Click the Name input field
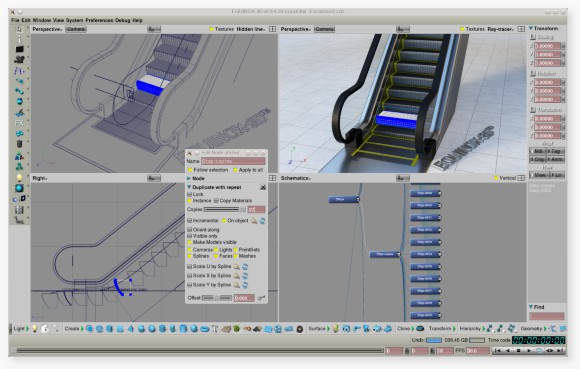The image size is (580, 369). (x=233, y=161)
